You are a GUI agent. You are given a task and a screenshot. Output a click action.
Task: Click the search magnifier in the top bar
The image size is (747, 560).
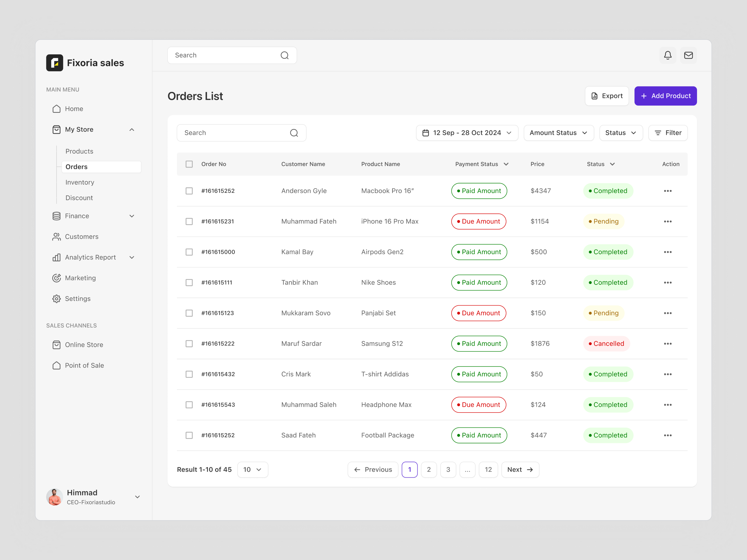coord(285,55)
